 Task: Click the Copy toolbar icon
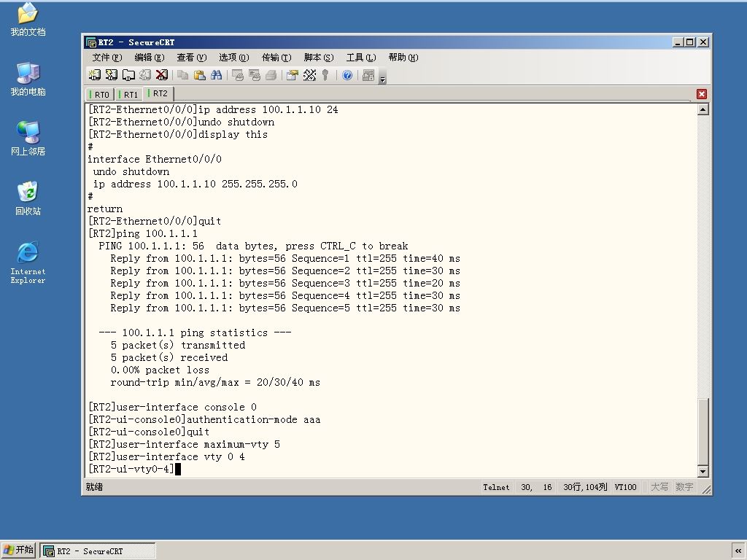pos(182,75)
